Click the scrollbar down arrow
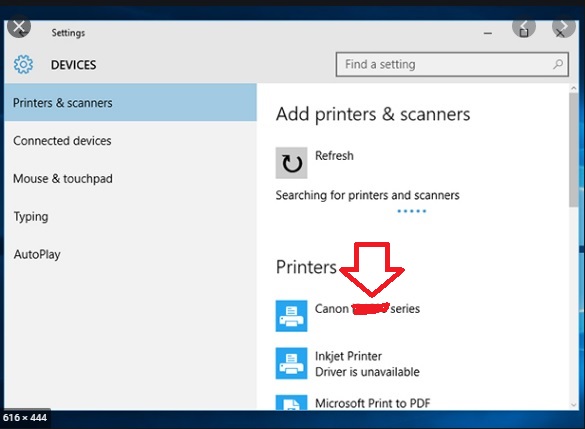The width and height of the screenshot is (585, 429). pos(573,405)
